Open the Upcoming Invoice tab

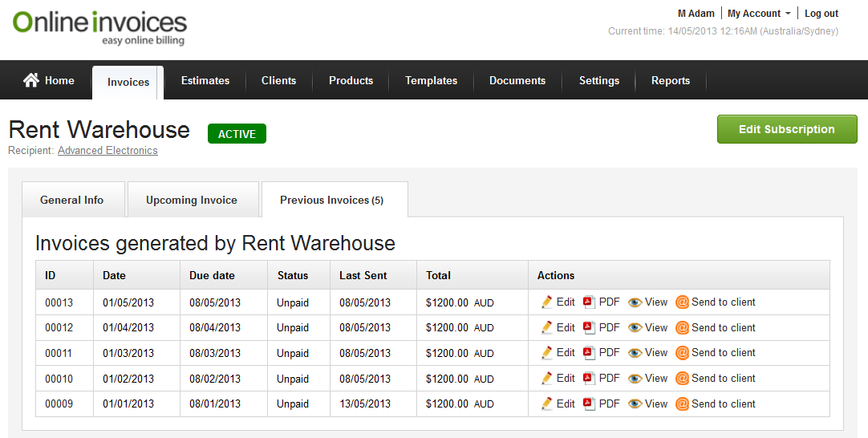click(x=192, y=200)
